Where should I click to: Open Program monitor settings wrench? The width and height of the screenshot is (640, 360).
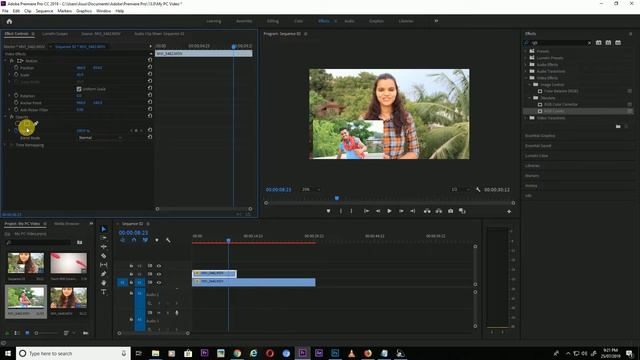478,189
